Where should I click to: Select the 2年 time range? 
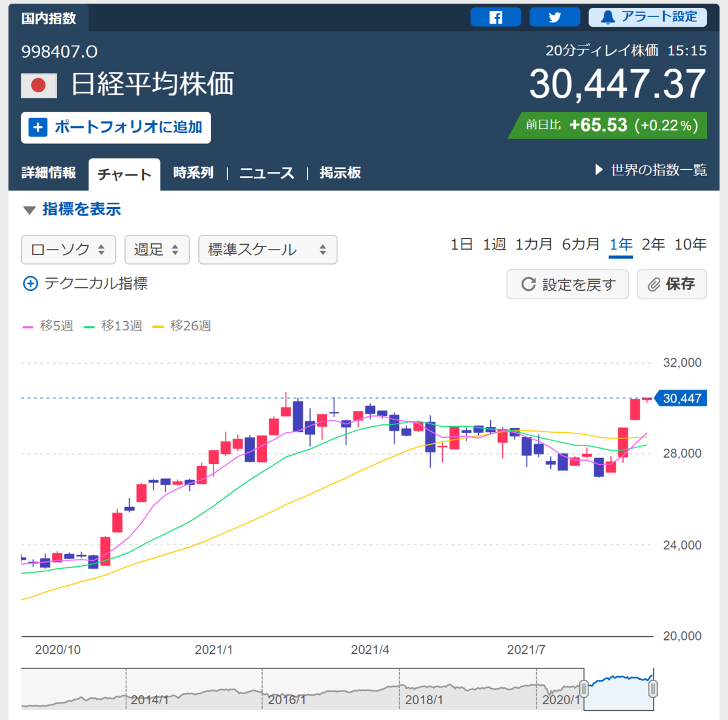[x=653, y=245]
